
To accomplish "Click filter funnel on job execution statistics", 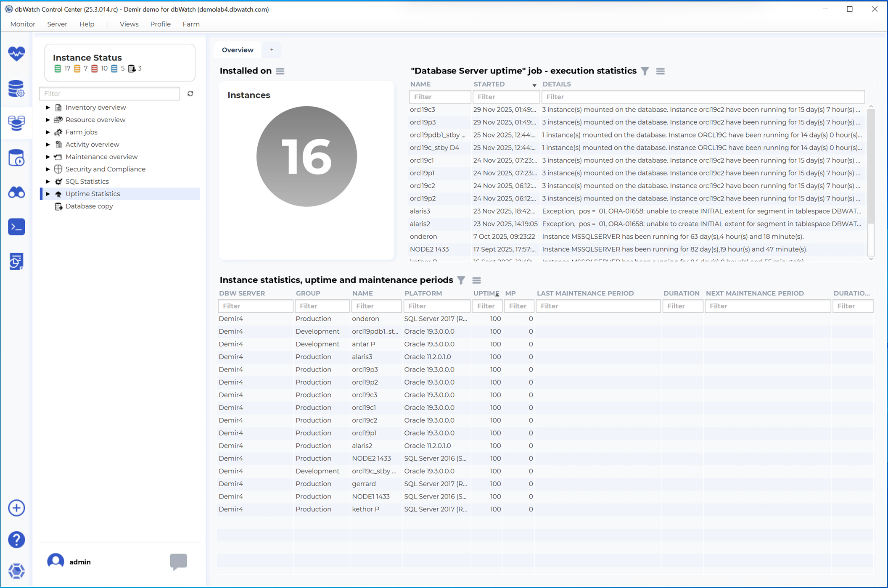I will (645, 71).
